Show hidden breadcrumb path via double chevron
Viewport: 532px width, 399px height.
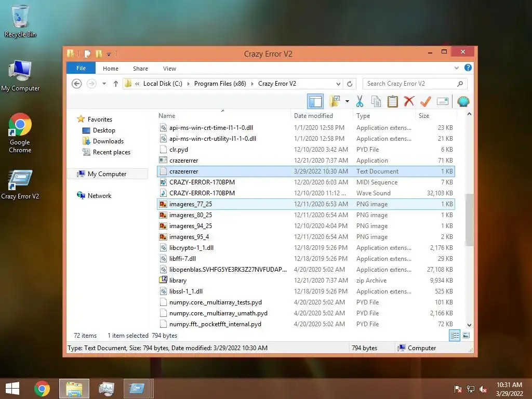click(137, 84)
